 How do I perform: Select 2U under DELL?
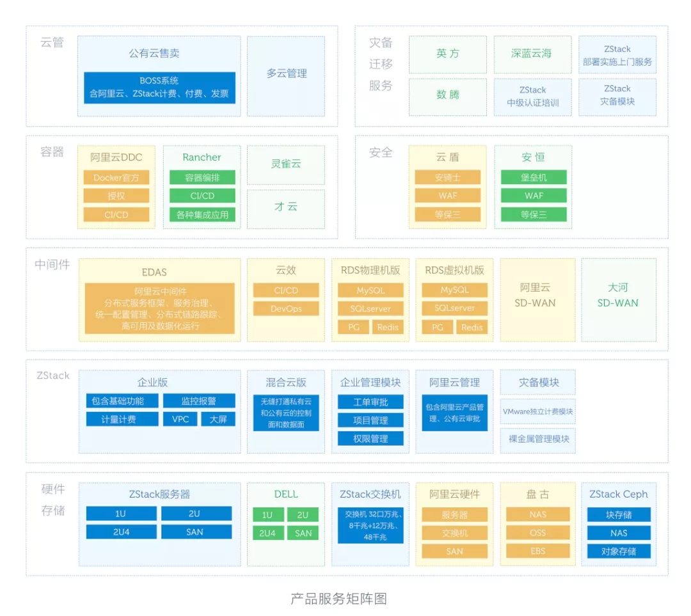(302, 515)
